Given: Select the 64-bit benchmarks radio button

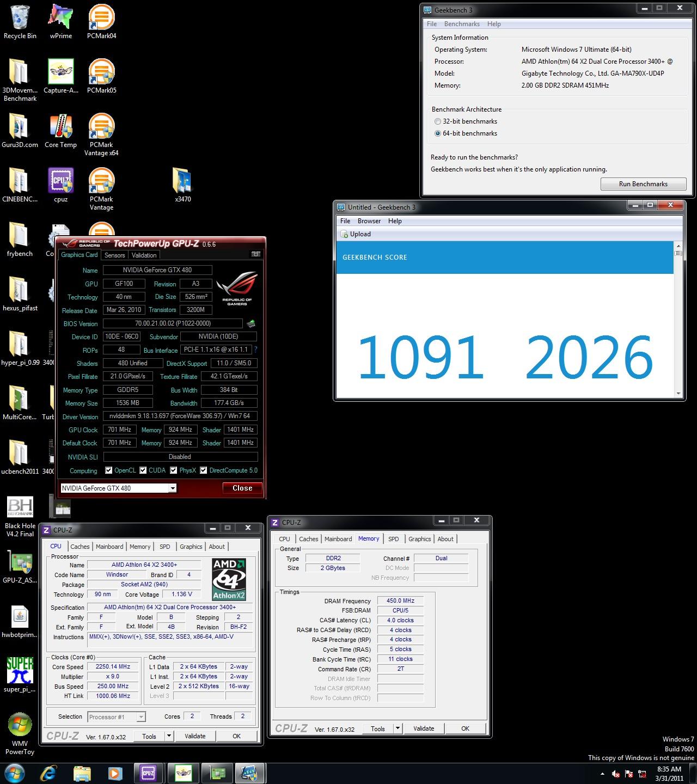Looking at the screenshot, I should coord(438,133).
